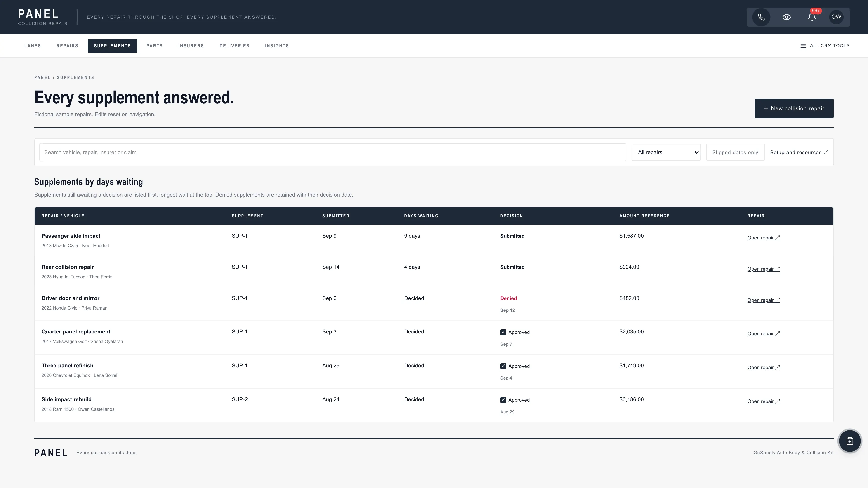Click the Days Waiting column header

(x=421, y=216)
